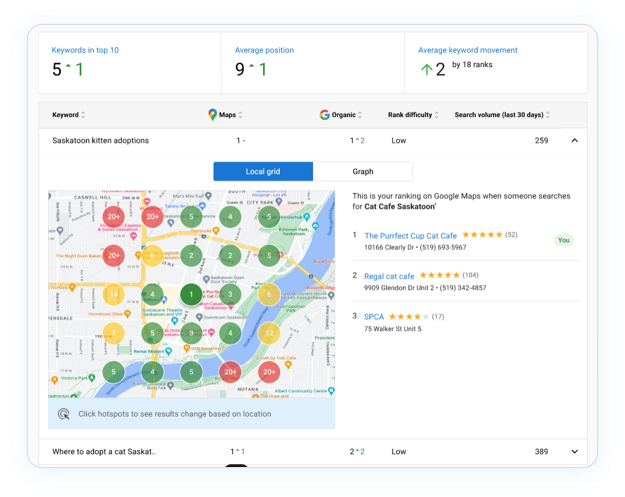Select the yellow 14 map hotspot
This screenshot has height=497, width=625.
pyautogui.click(x=113, y=294)
